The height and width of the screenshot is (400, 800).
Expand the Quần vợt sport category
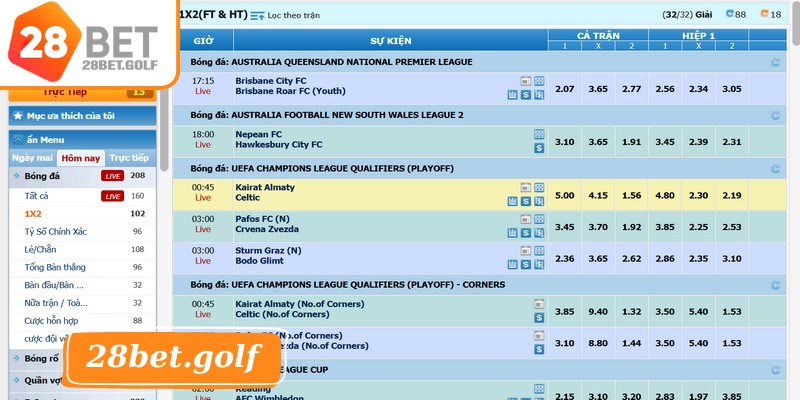pyautogui.click(x=36, y=380)
